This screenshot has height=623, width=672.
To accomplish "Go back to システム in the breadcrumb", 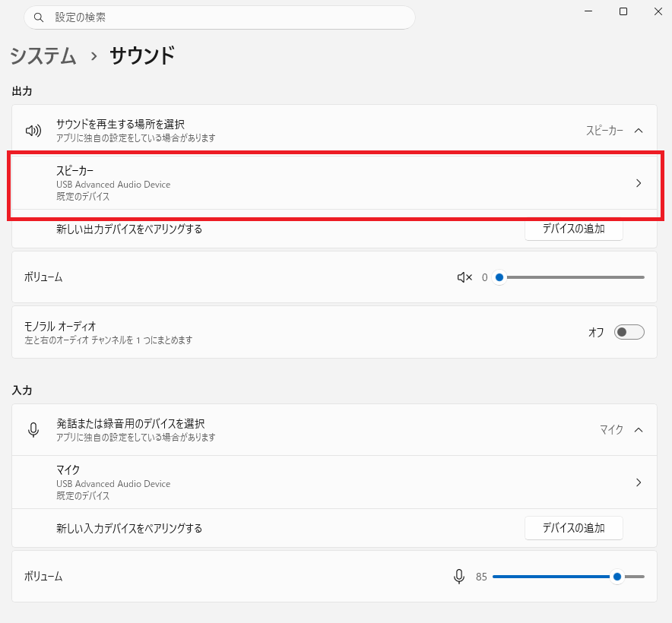I will 43,55.
